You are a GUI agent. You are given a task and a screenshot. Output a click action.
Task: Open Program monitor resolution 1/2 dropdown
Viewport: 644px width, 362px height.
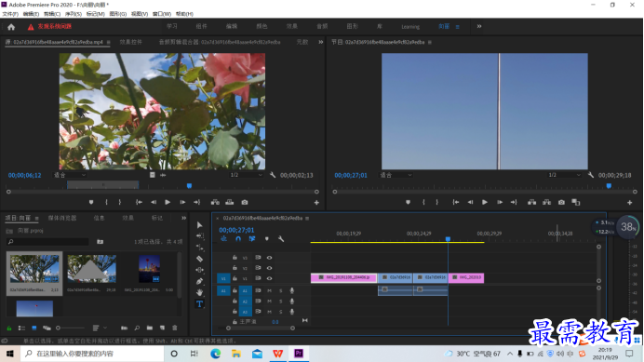[565, 175]
